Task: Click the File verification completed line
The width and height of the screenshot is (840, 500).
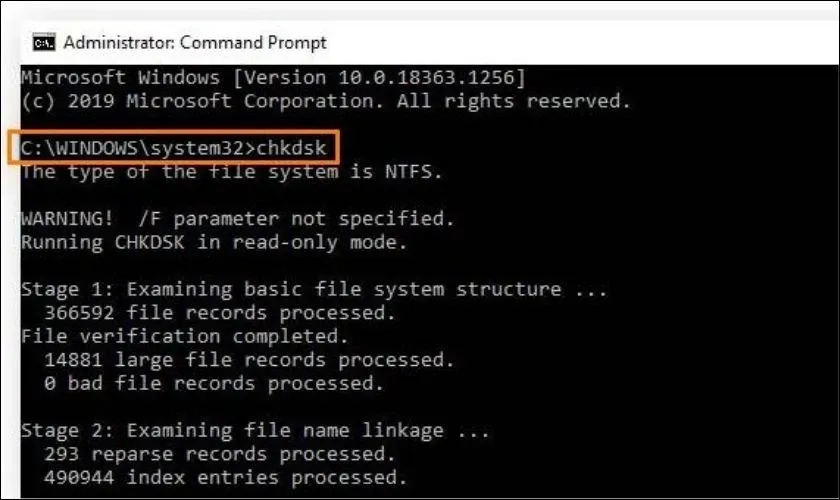Action: (x=183, y=337)
